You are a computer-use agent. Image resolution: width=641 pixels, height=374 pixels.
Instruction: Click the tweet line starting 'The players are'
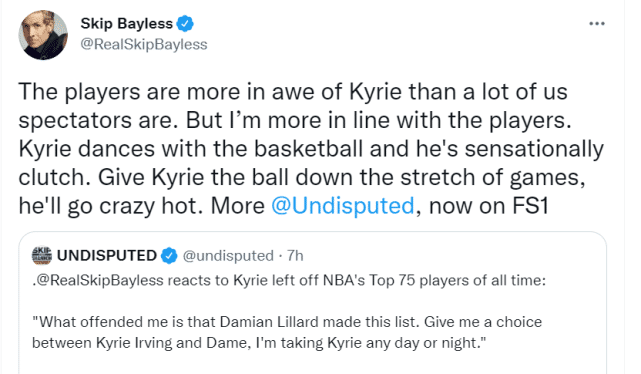(x=293, y=92)
